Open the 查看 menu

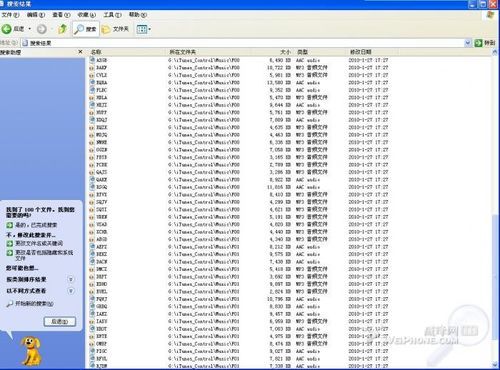tap(61, 15)
